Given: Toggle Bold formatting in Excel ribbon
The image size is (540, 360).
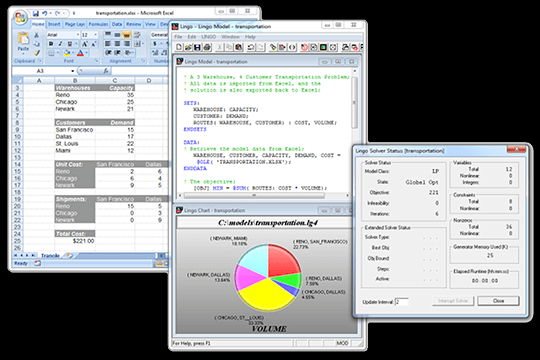Looking at the screenshot, I should click(51, 44).
